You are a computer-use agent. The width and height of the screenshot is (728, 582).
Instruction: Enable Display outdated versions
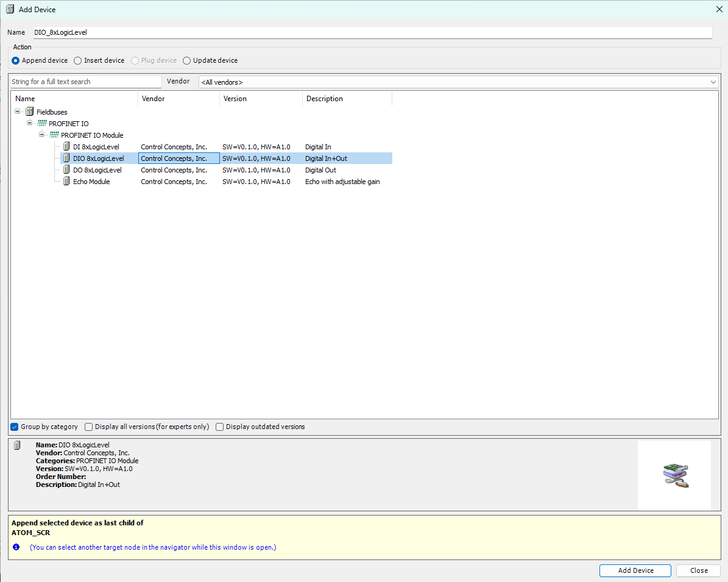click(219, 427)
